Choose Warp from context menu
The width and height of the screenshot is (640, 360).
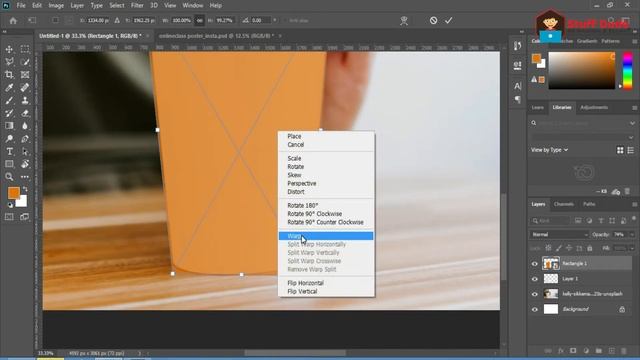coord(326,236)
